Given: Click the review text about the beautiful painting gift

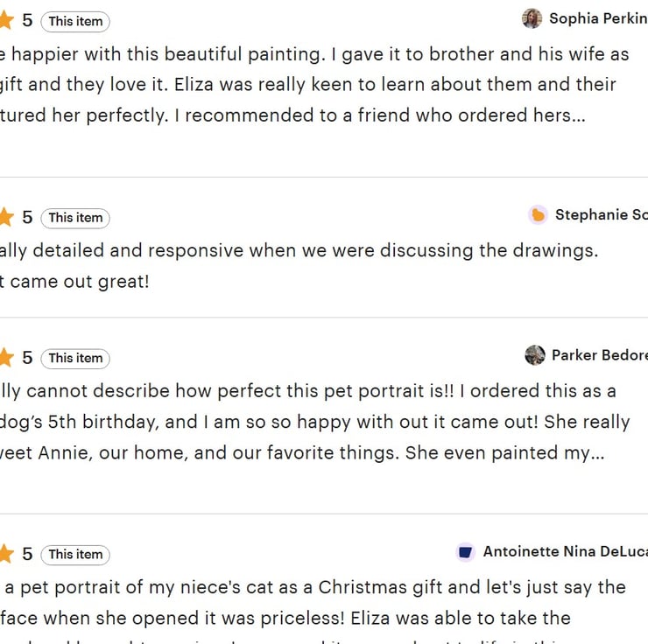Looking at the screenshot, I should click(315, 85).
